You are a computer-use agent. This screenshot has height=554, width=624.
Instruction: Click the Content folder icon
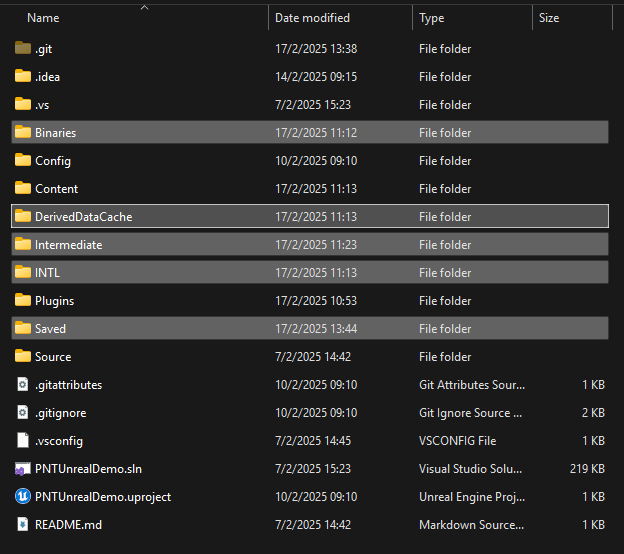(23, 188)
